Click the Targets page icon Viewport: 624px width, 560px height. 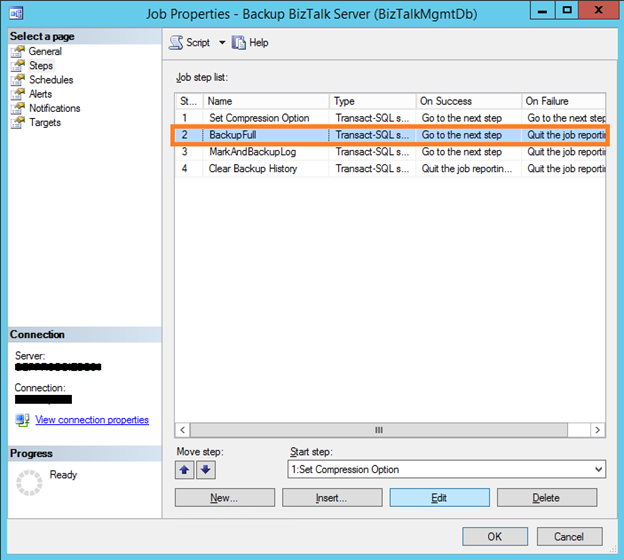pos(18,123)
